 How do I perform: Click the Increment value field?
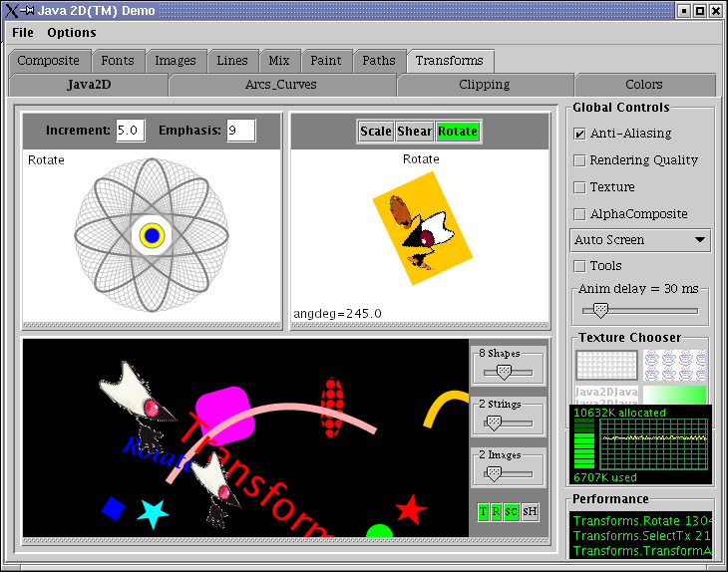131,131
